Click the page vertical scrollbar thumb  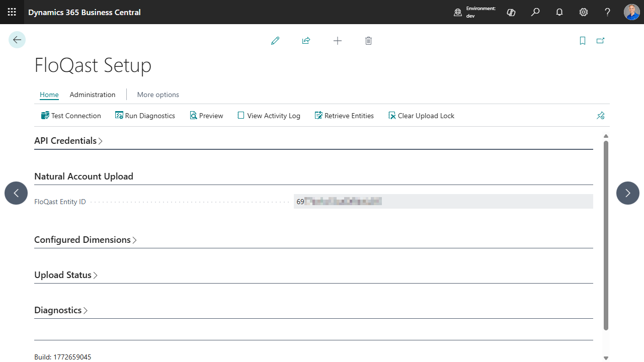pyautogui.click(x=606, y=235)
